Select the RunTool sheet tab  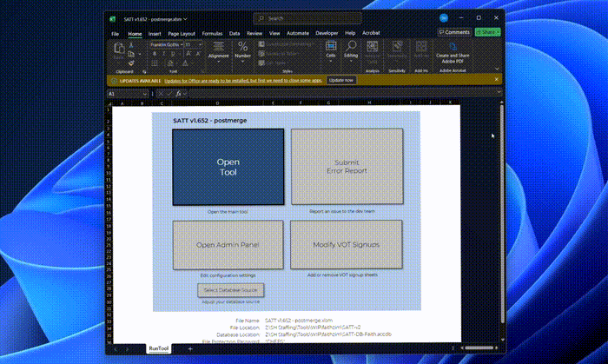tap(159, 348)
